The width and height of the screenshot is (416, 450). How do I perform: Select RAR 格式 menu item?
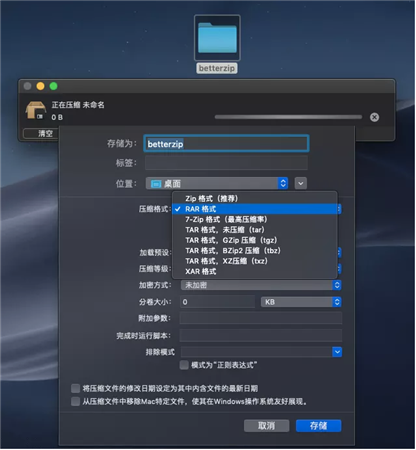point(255,209)
